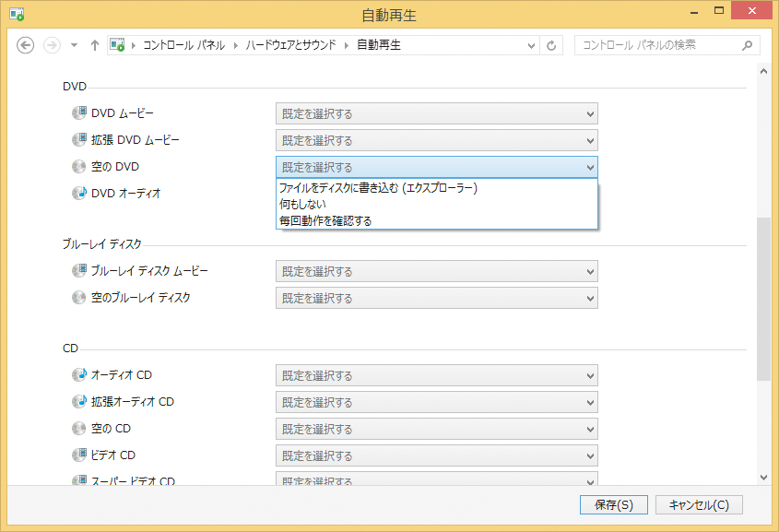779x532 pixels.
Task: Click the Forward navigation arrow
Action: click(52, 45)
